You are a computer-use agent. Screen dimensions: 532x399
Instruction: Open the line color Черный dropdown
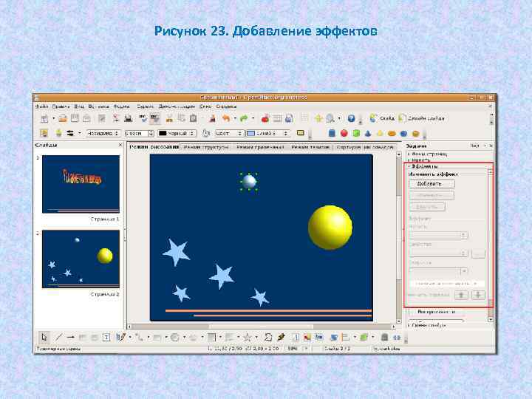click(177, 133)
